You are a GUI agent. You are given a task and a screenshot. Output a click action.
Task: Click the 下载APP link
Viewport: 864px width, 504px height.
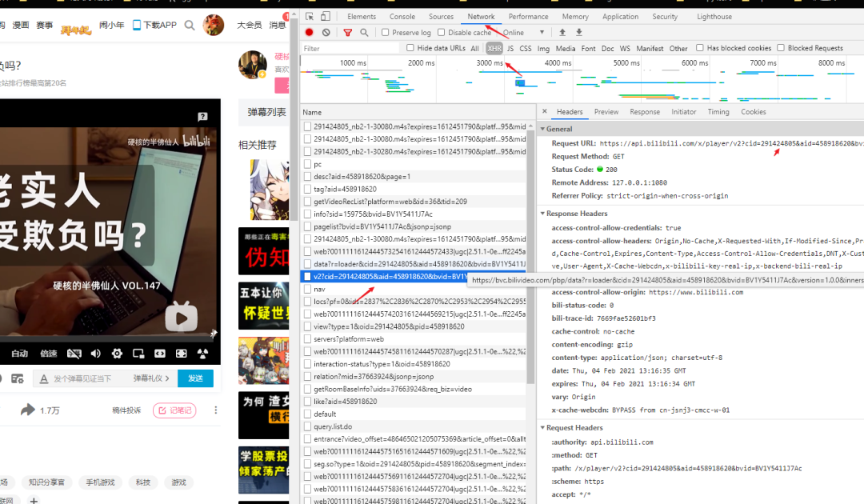pos(155,25)
